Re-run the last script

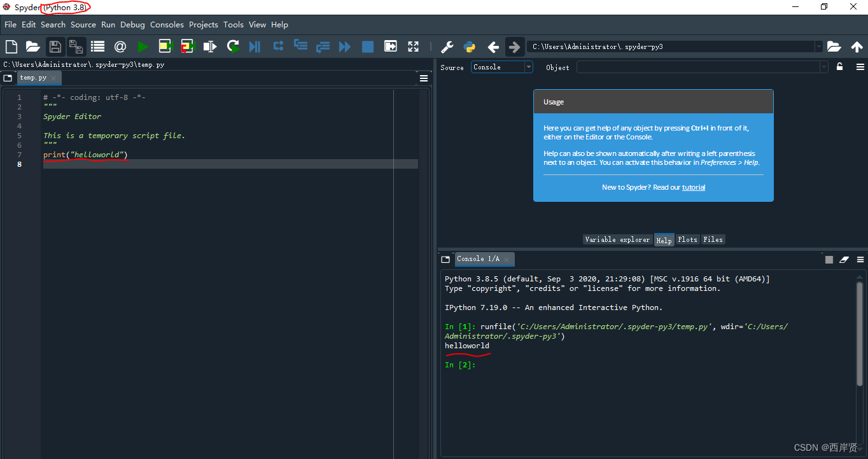coord(233,46)
